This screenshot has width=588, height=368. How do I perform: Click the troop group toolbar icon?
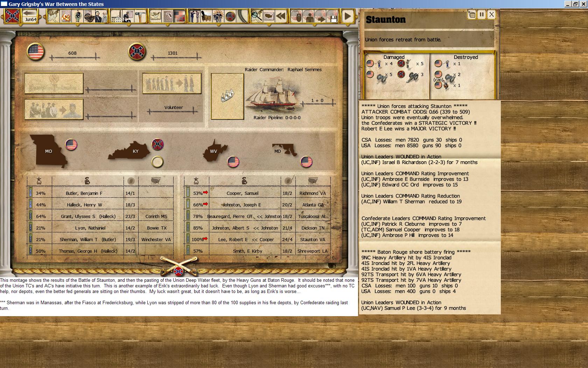pos(218,16)
